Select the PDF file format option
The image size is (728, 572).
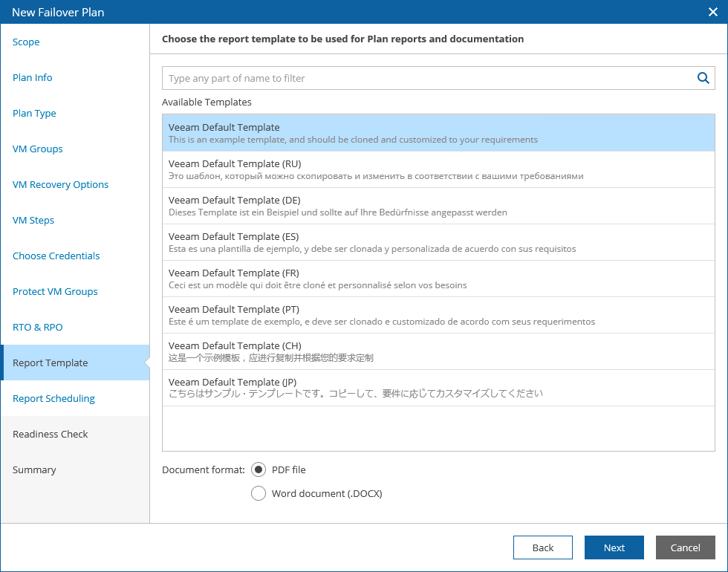coord(259,469)
